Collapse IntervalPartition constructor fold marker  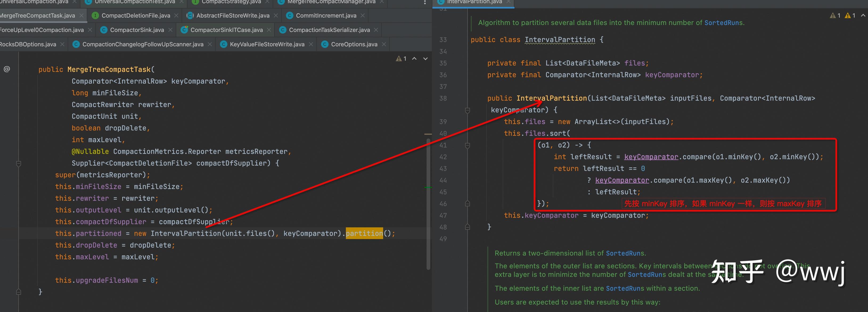467,110
